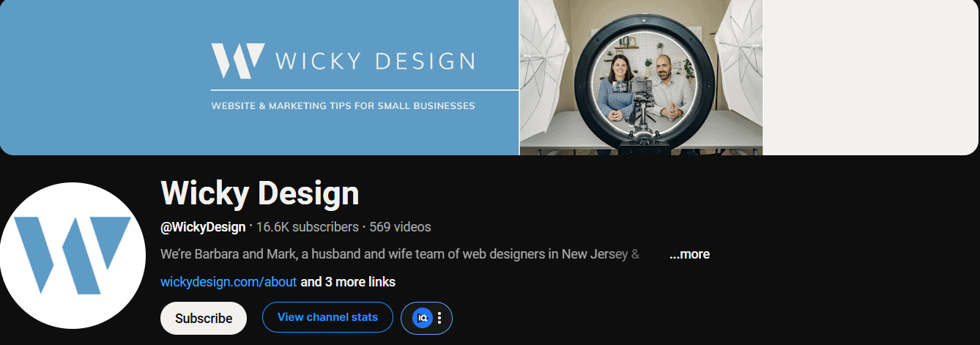This screenshot has height=345, width=980.
Task: Click the Wicky Design channel avatar
Action: pyautogui.click(x=72, y=256)
